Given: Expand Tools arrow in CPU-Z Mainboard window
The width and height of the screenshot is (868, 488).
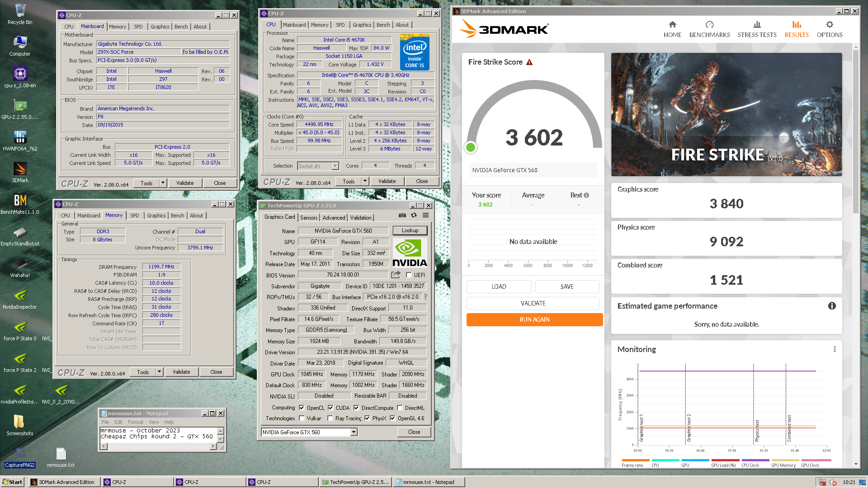Looking at the screenshot, I should (x=163, y=183).
